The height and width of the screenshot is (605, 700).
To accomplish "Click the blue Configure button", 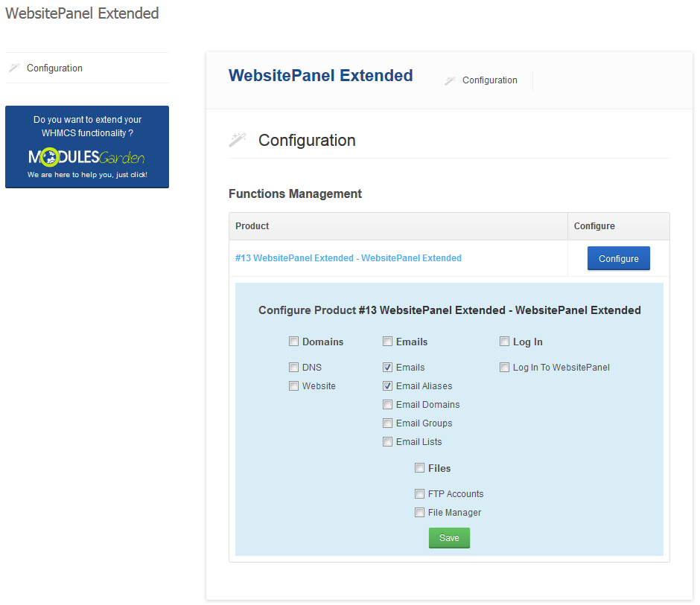I will (618, 258).
